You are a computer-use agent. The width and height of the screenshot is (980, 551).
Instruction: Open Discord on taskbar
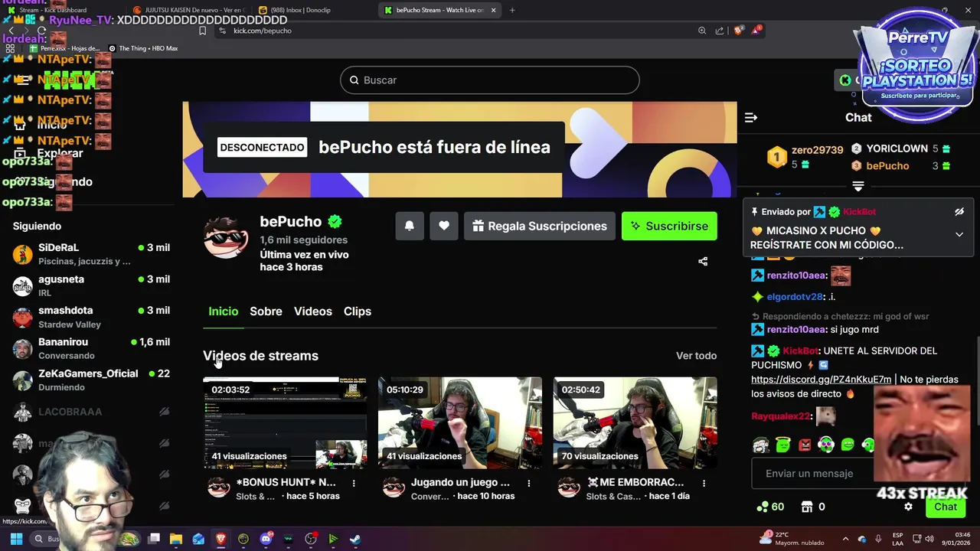pos(266,539)
